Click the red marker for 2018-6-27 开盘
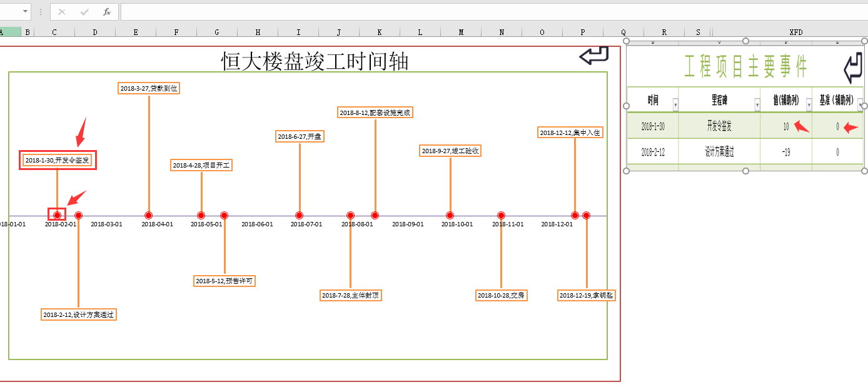Viewport: 868px width, 387px height. coord(300,215)
